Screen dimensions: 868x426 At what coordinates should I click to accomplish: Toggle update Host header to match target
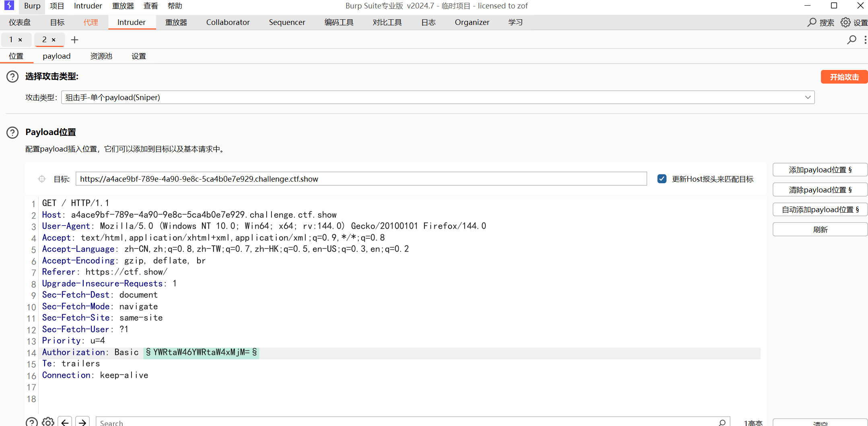662,179
